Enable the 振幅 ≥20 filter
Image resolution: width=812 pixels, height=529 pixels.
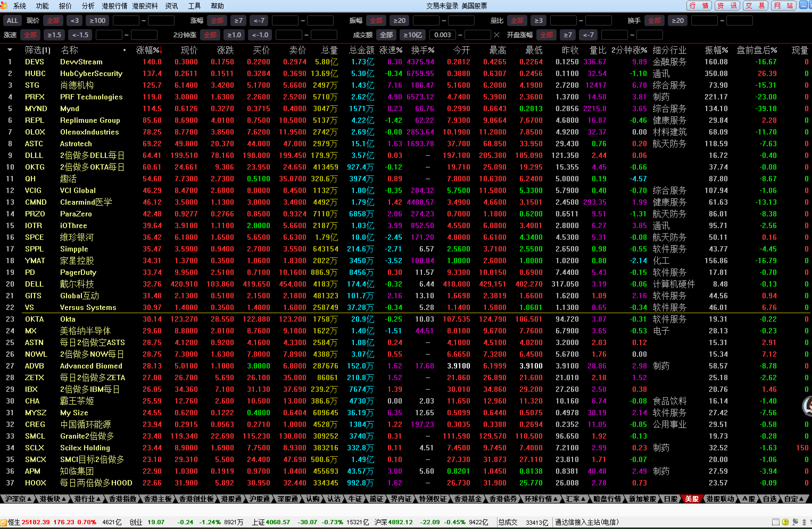pyautogui.click(x=400, y=20)
